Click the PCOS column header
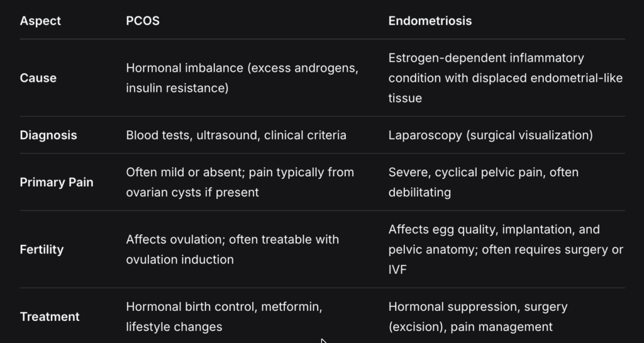Screen dimensions: 644x343 coord(143,21)
